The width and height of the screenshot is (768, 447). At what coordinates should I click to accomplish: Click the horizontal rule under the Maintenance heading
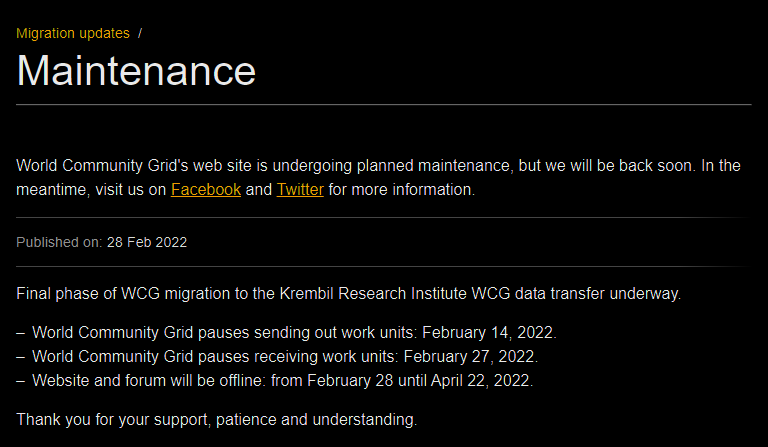[384, 104]
